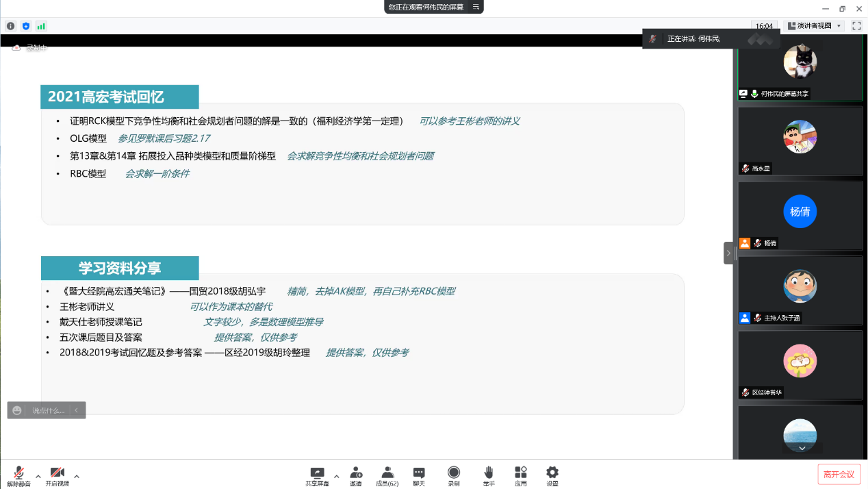Click the meeting info icon at top left
The height and width of the screenshot is (489, 868).
click(10, 26)
